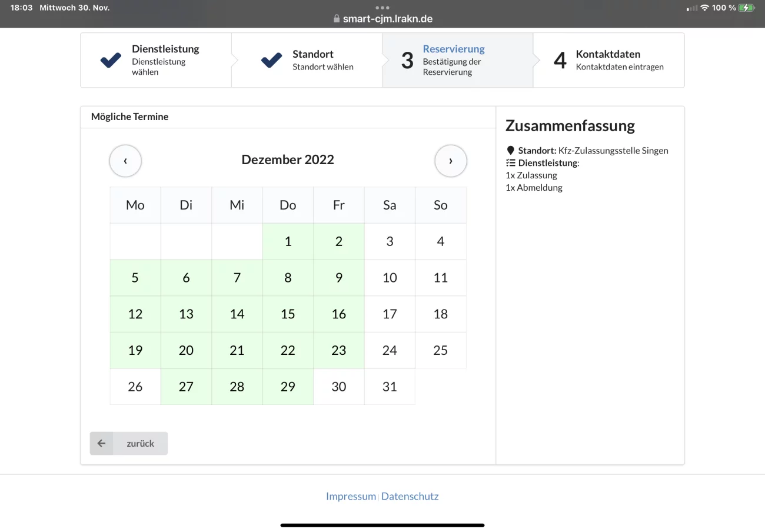Open the Dienstleistung step checkmark
This screenshot has width=765, height=532.
[111, 60]
